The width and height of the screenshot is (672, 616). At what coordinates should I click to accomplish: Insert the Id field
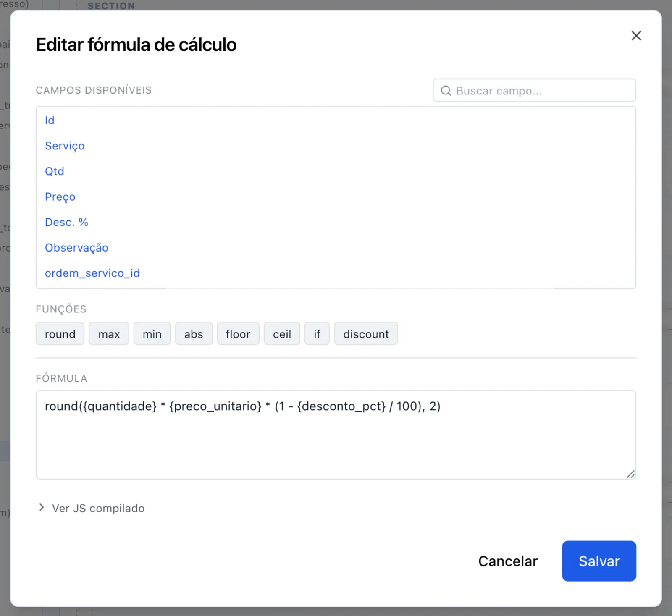click(50, 121)
